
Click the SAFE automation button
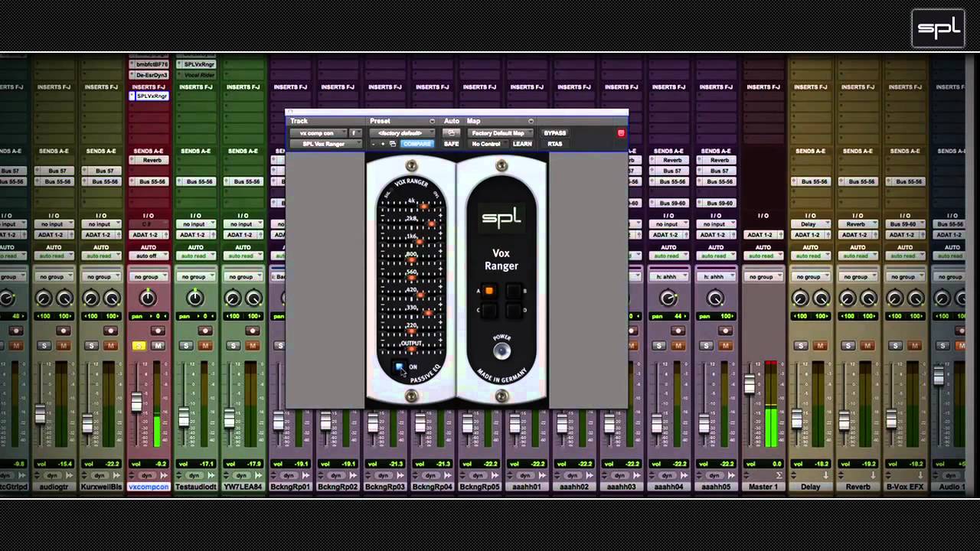pyautogui.click(x=452, y=144)
